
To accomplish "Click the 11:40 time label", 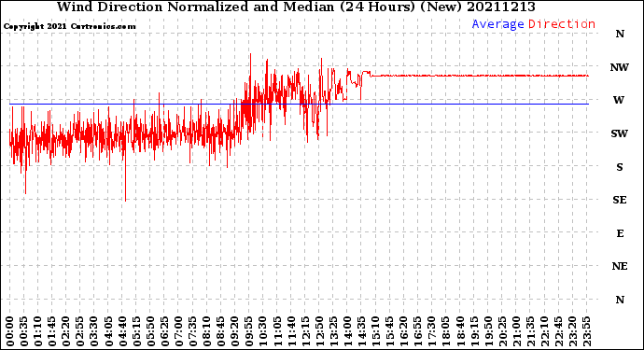I will click(291, 331).
